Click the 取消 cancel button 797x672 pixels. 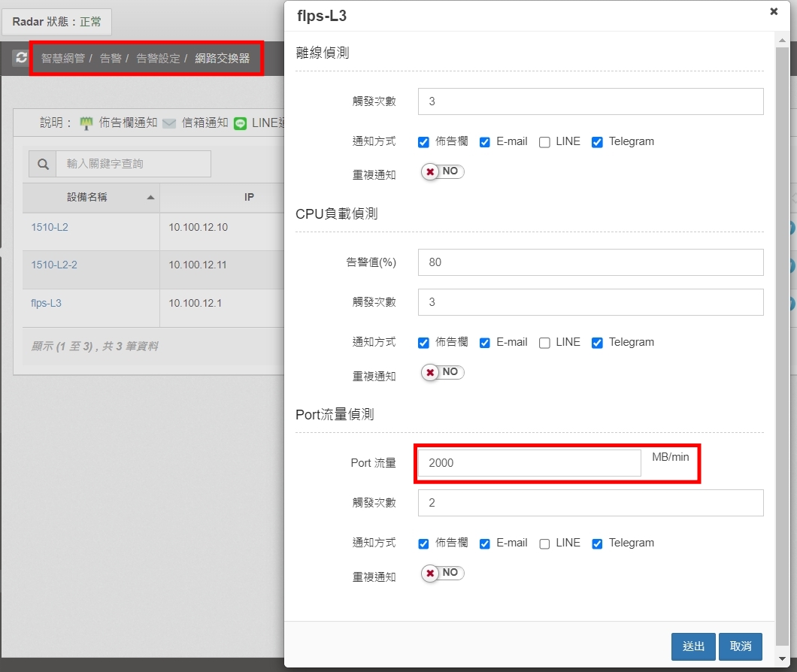point(741,646)
